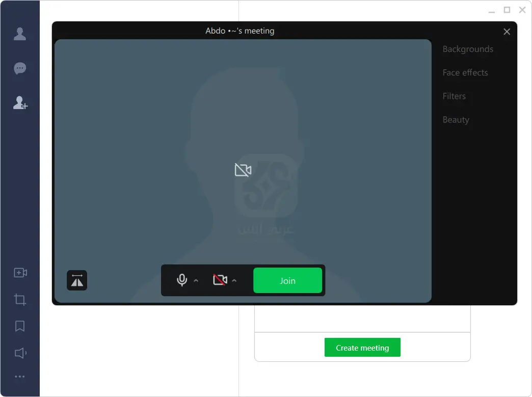Open the profile avatar in sidebar
The width and height of the screenshot is (532, 397).
click(x=20, y=34)
